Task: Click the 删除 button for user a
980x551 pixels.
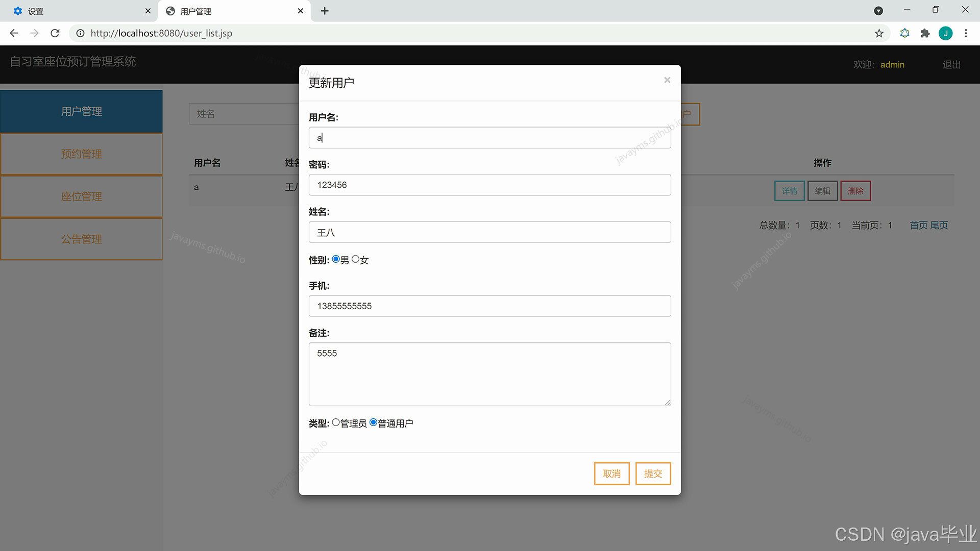Action: 855,191
